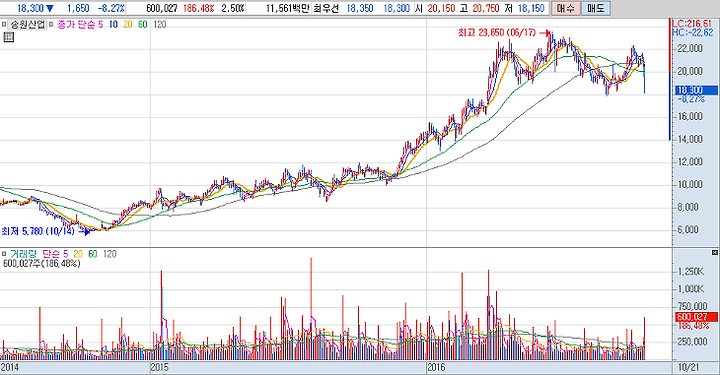Click the high price 20,750
The height and width of the screenshot is (375, 720).
tap(485, 8)
